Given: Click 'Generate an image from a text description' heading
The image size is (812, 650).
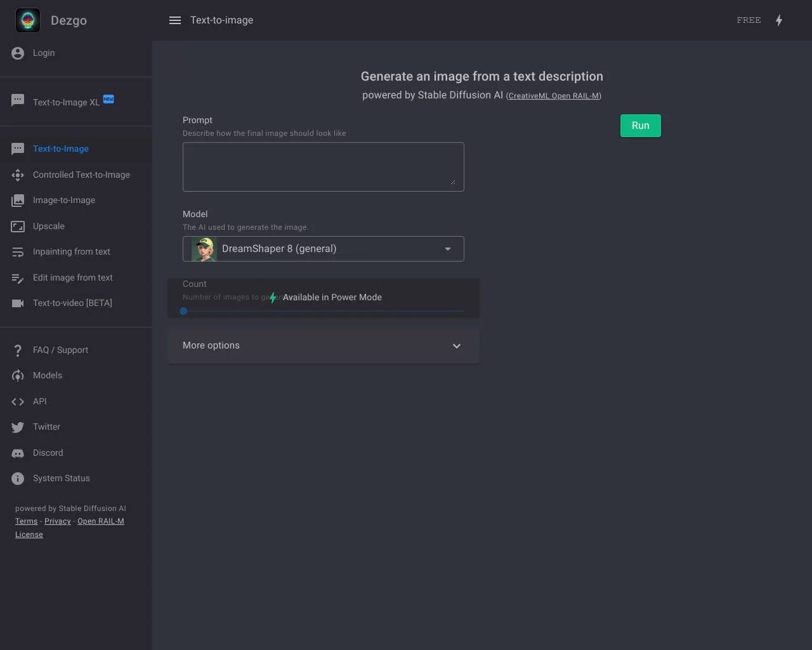Looking at the screenshot, I should (482, 76).
